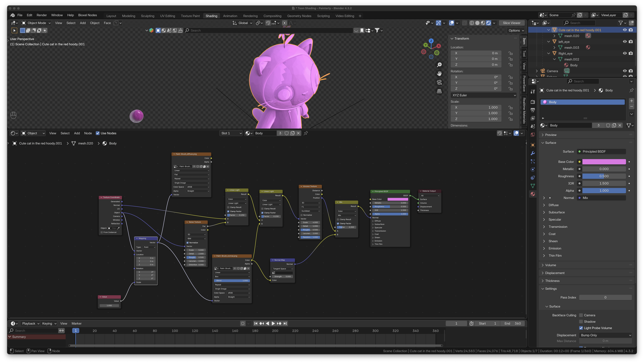Expand the Preview panel
644x363 pixels.
coord(551,135)
